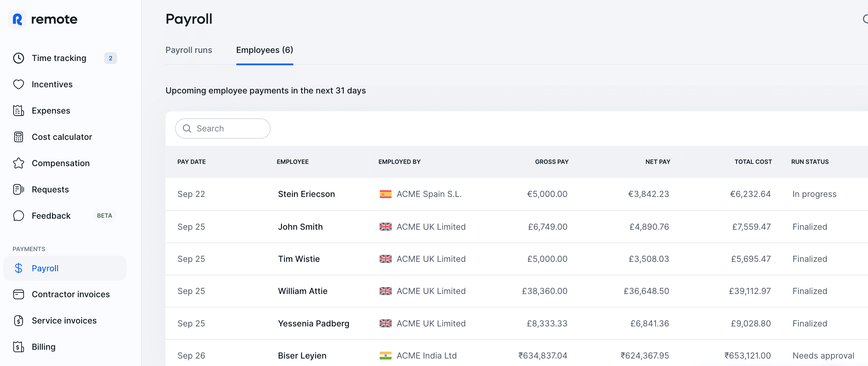Viewport: 868px width, 366px height.
Task: Click total cost ₹653,121.00
Action: pyautogui.click(x=747, y=355)
